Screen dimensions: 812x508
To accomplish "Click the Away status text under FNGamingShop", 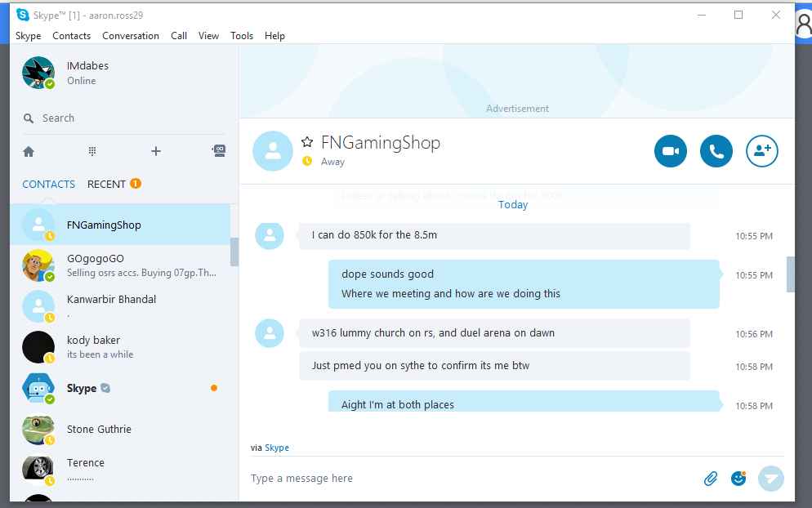I will coord(332,162).
